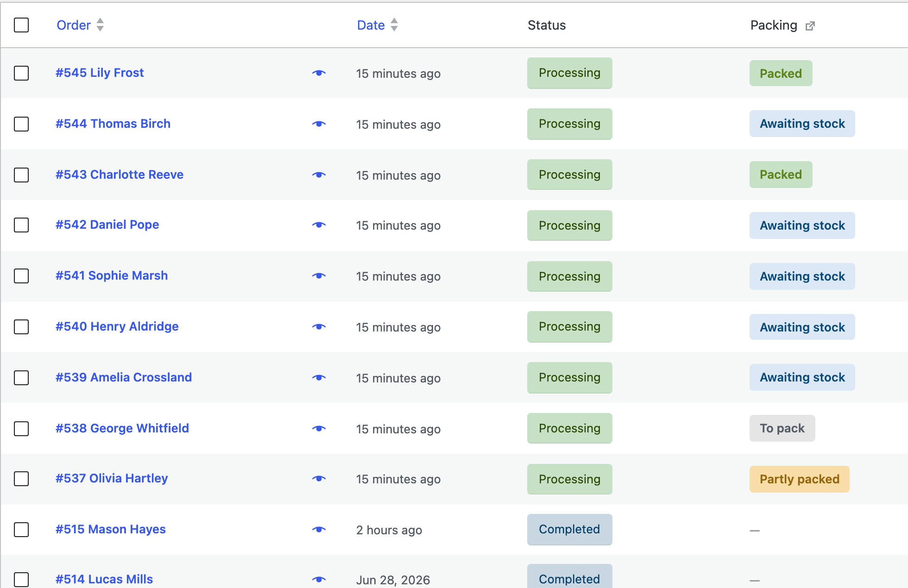The height and width of the screenshot is (588, 908).
Task: Open external link icon beside Packing header
Action: (810, 26)
